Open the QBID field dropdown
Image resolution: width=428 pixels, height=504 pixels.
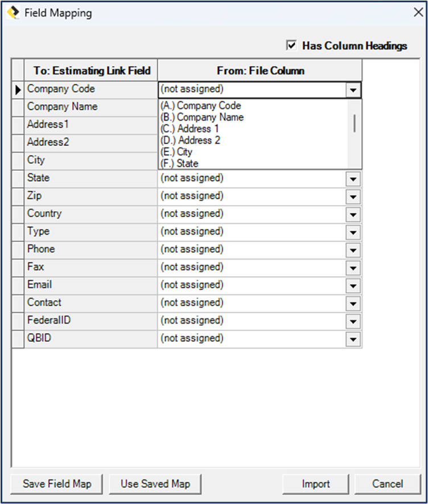pos(353,338)
